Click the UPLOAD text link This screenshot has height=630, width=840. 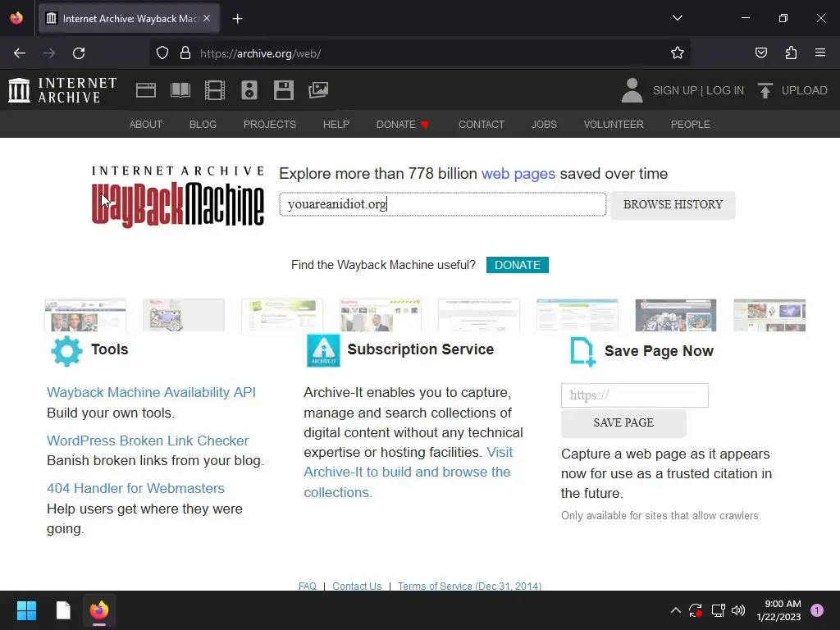[804, 90]
